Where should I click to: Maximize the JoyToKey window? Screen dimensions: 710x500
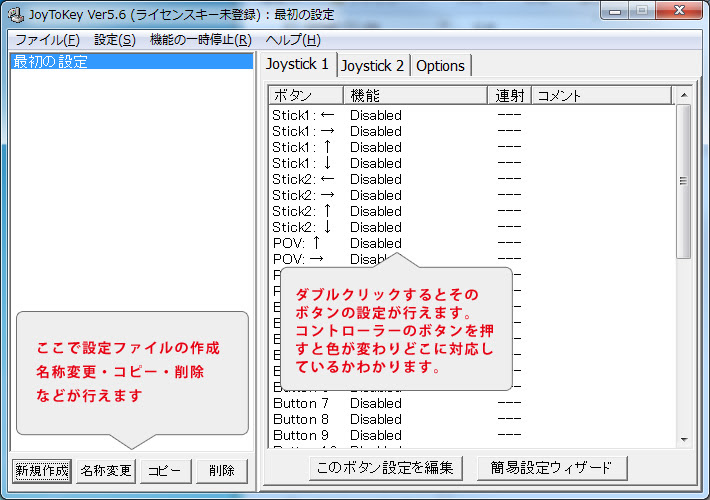pyautogui.click(x=642, y=11)
